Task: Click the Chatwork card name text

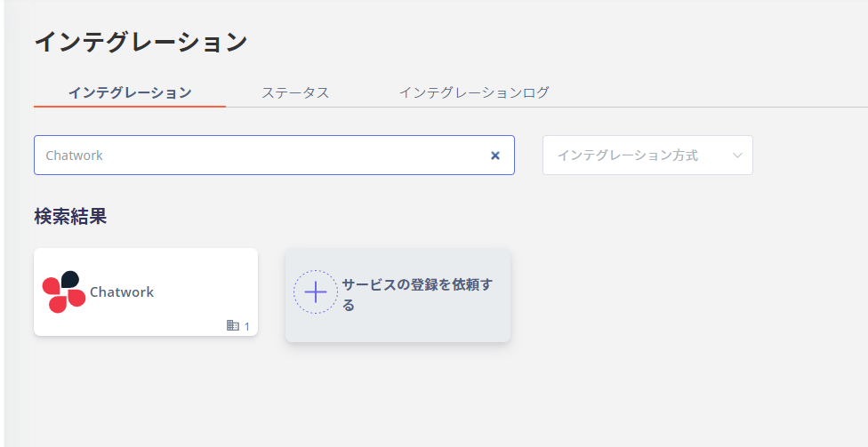Action: coord(122,292)
